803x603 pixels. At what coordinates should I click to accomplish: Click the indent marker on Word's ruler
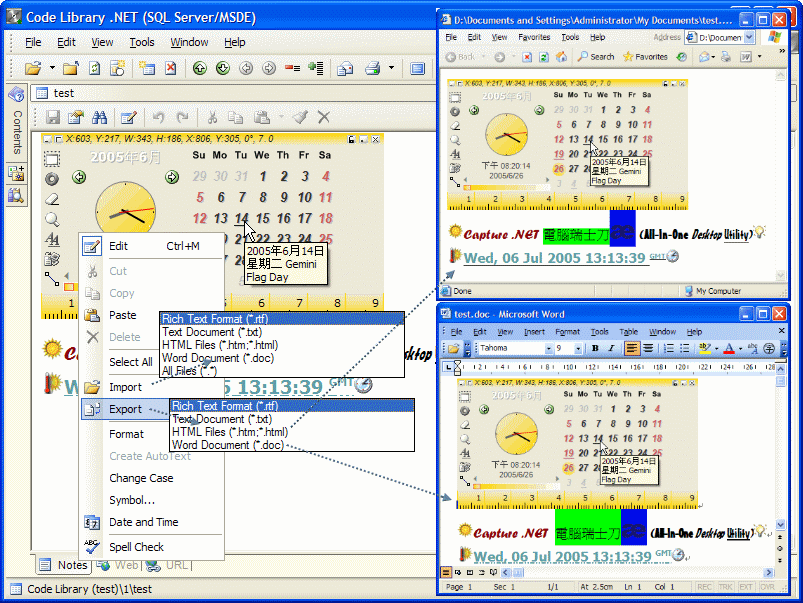tap(457, 366)
